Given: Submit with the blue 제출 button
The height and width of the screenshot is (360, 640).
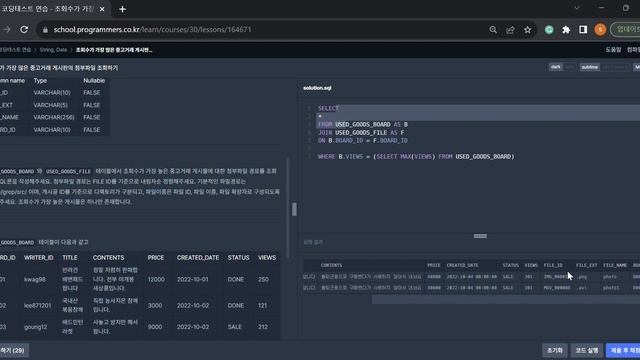Looking at the screenshot, I should (x=623, y=350).
